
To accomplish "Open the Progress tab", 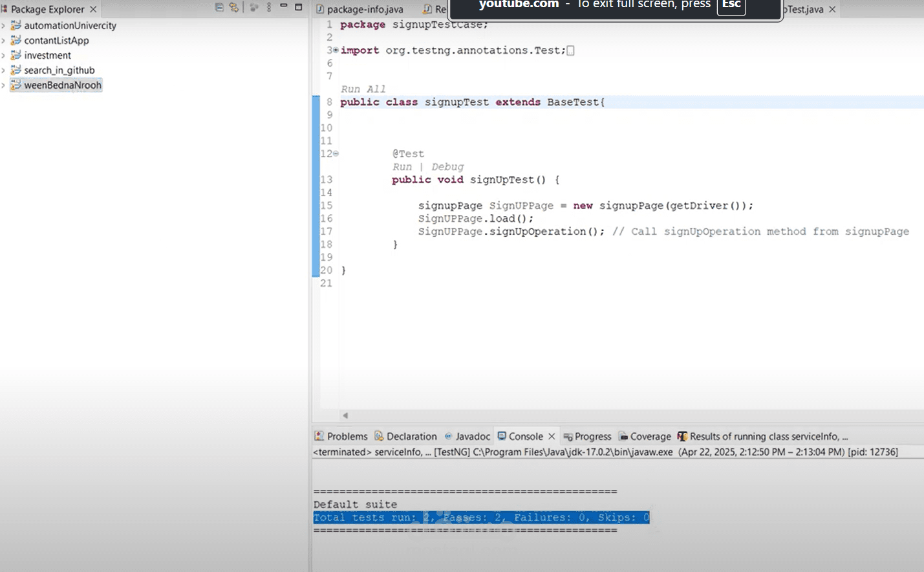I will (x=587, y=437).
